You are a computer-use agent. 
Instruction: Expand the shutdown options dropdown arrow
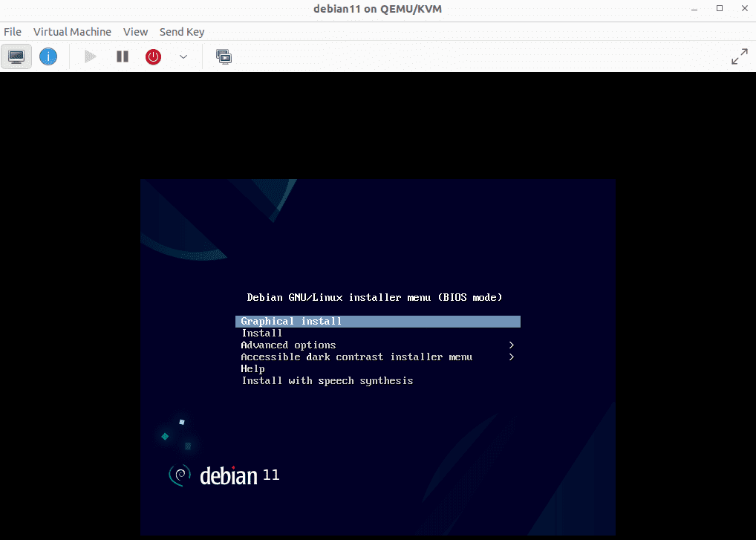point(183,56)
